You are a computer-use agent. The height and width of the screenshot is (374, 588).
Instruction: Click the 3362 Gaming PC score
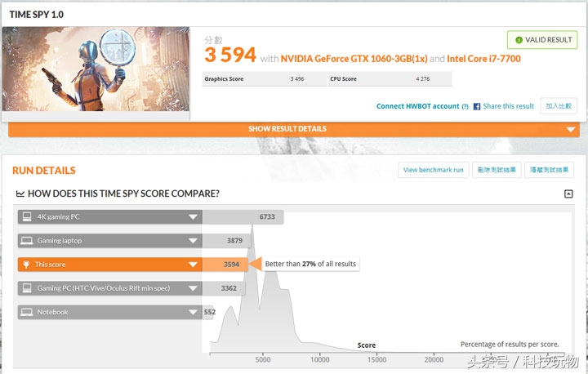pos(229,288)
